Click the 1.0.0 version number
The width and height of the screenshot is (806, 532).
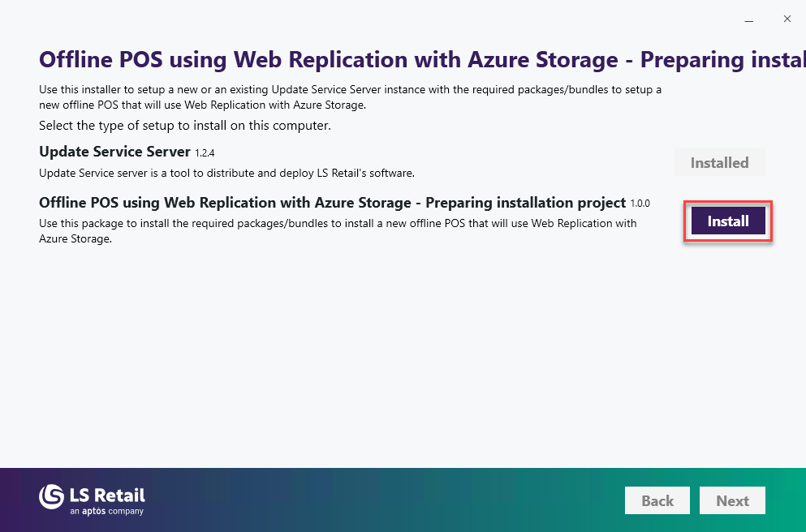pos(640,204)
